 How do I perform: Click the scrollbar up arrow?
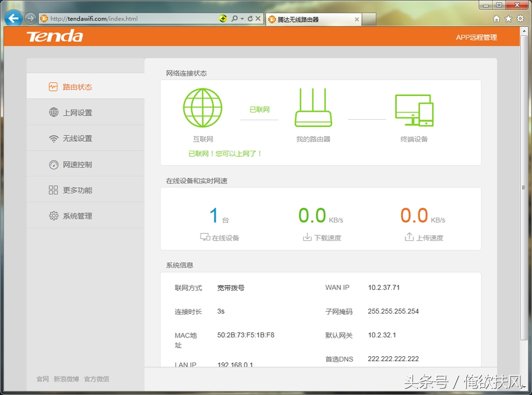click(524, 31)
